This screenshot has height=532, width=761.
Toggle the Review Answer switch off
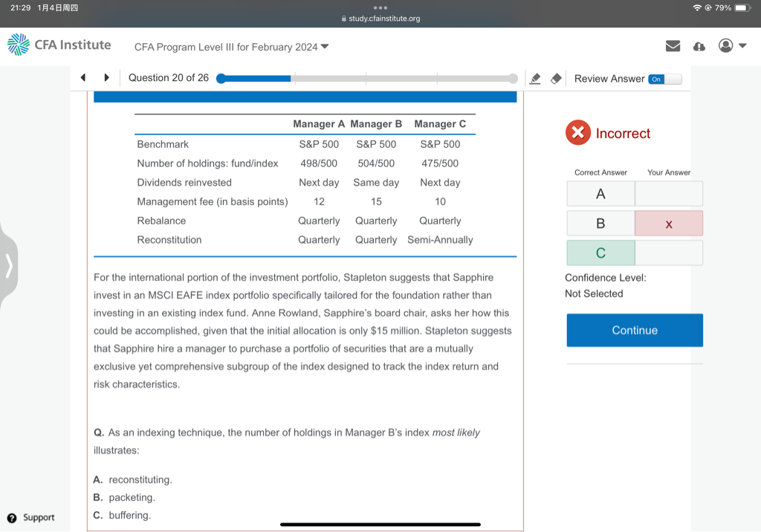(x=664, y=79)
